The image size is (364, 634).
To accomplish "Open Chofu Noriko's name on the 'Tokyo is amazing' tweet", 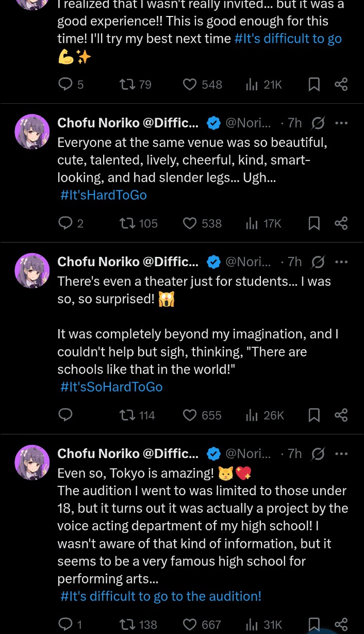I will click(x=127, y=453).
